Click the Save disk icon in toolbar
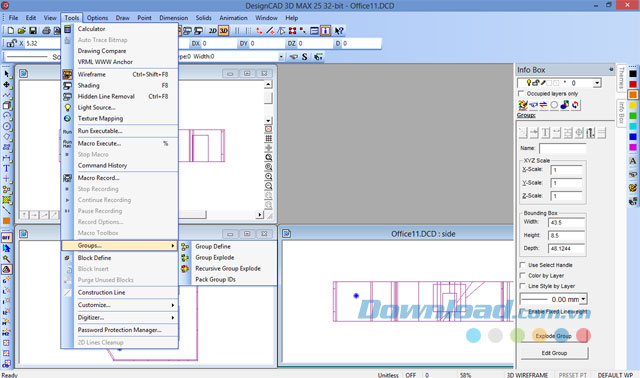Screen dimensions: 640x378 coord(33,31)
